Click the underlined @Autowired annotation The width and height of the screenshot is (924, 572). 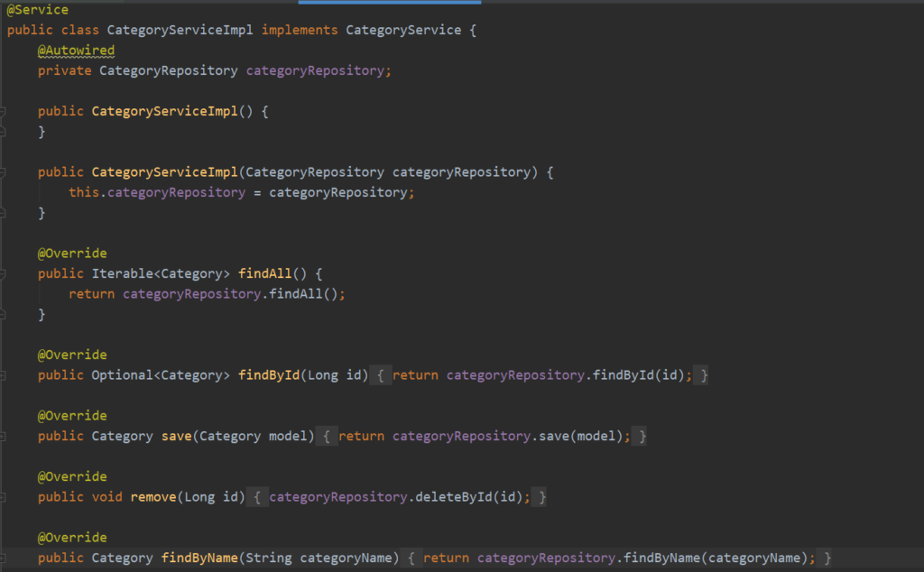[76, 51]
